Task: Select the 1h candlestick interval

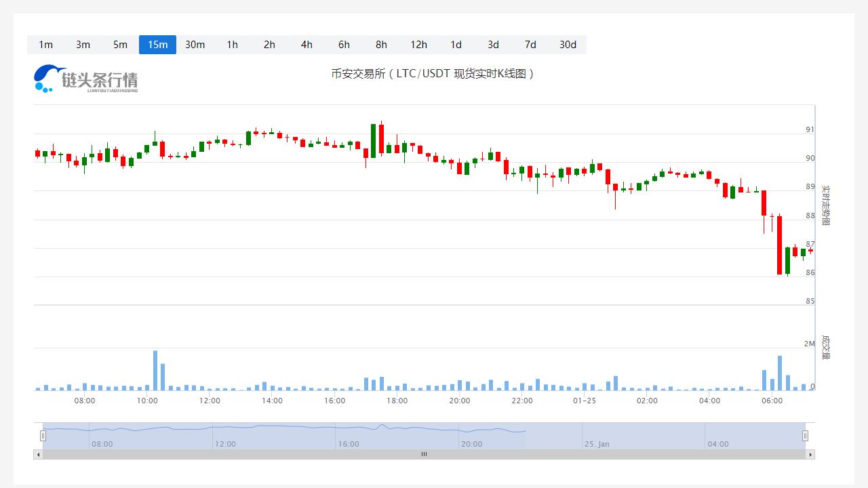Action: pyautogui.click(x=232, y=45)
